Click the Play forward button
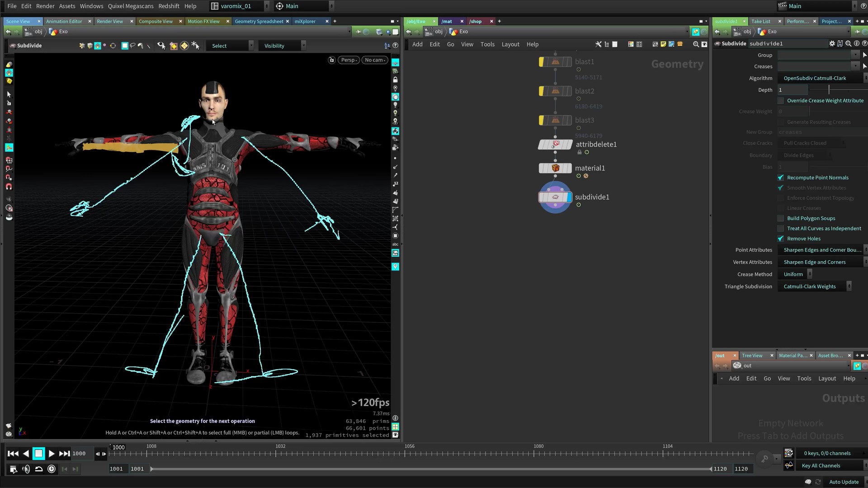The image size is (868, 488). click(52, 453)
